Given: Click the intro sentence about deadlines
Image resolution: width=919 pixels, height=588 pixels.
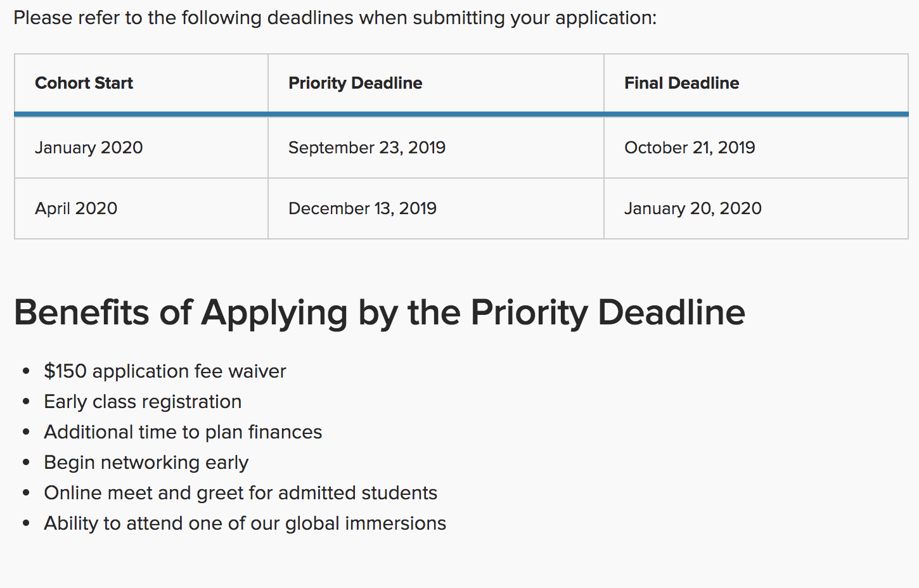Looking at the screenshot, I should [335, 18].
